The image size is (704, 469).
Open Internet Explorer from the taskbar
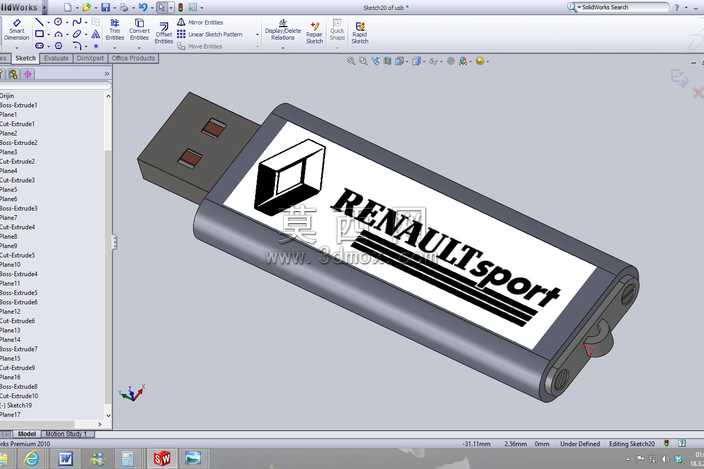(32, 458)
